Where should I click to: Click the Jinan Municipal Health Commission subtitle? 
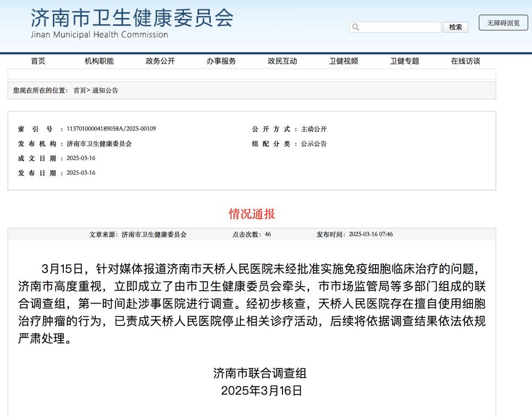click(x=99, y=35)
